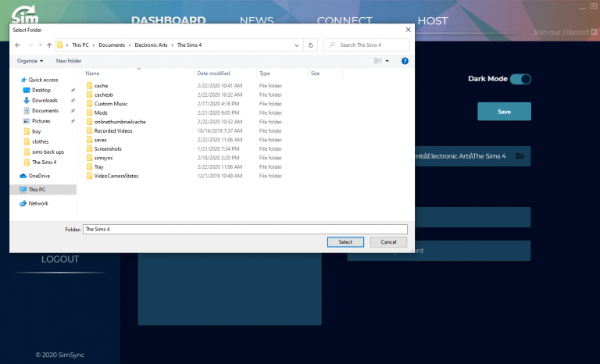Select the Recorded Videos folder
This screenshot has width=600, height=364.
point(113,130)
